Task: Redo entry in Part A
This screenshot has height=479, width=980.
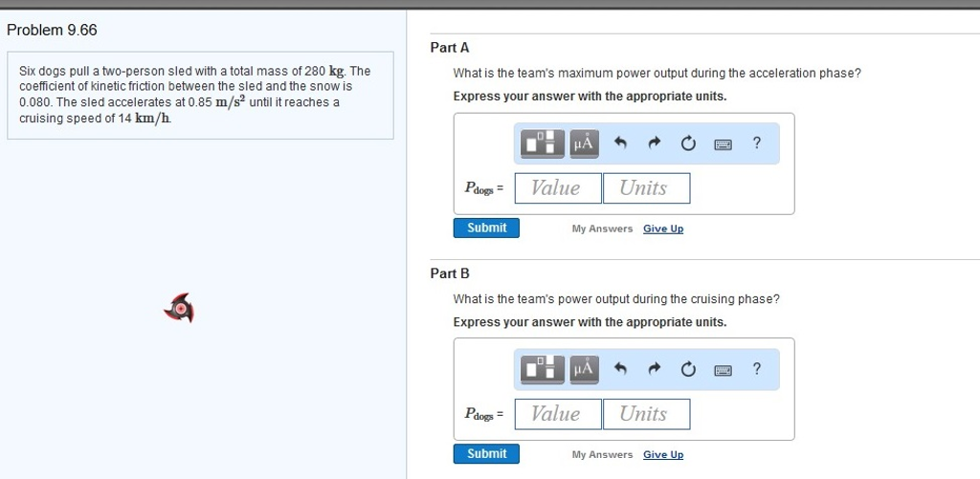Action: point(655,144)
